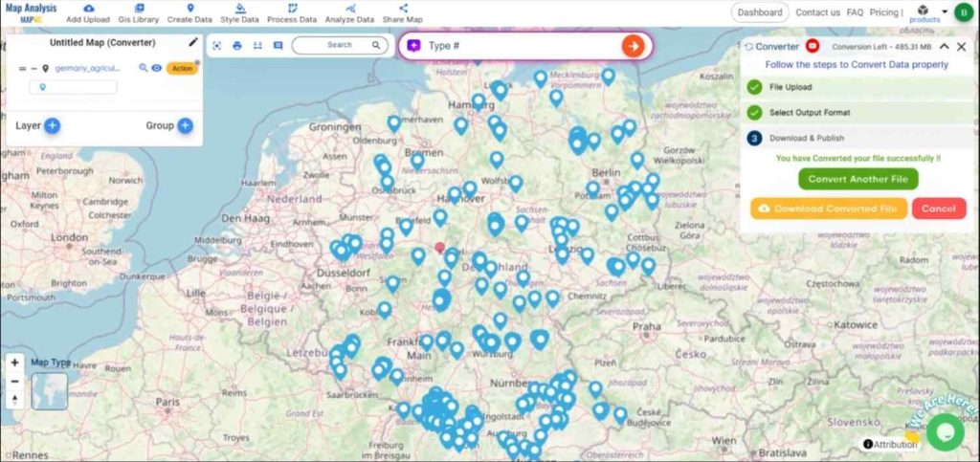Viewport: 980px width, 462px height.
Task: Click the map zoom in plus button
Action: point(14,363)
